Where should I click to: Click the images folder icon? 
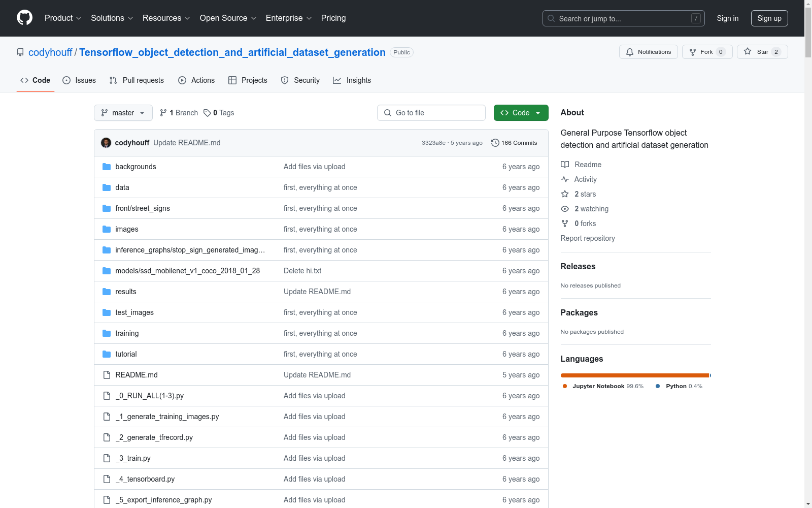point(107,229)
